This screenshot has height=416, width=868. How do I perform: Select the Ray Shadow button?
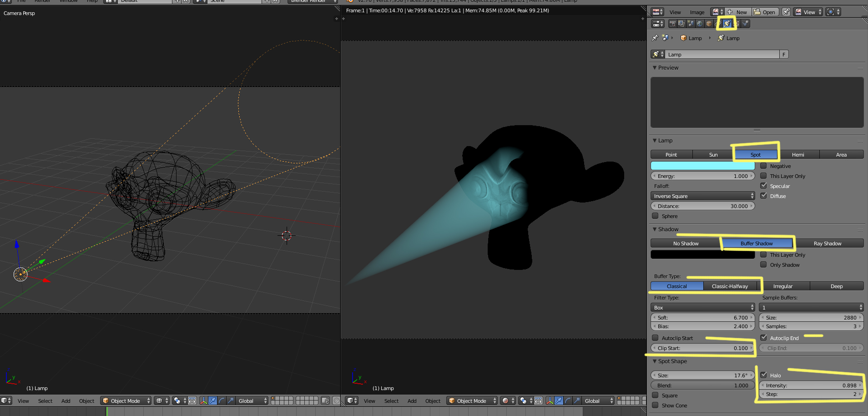pyautogui.click(x=827, y=244)
